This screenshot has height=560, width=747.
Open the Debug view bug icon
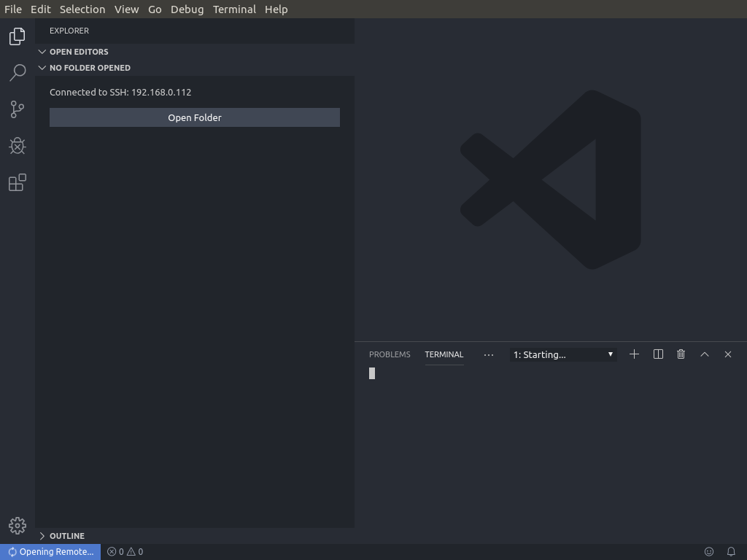pos(18,146)
